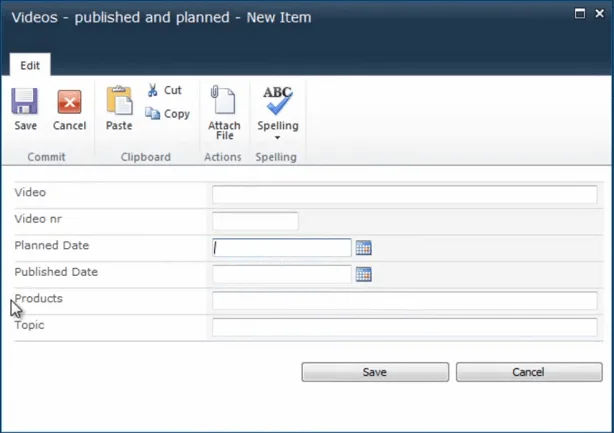This screenshot has height=433, width=614.
Task: Click the Attach File paperclip icon
Action: click(x=224, y=102)
